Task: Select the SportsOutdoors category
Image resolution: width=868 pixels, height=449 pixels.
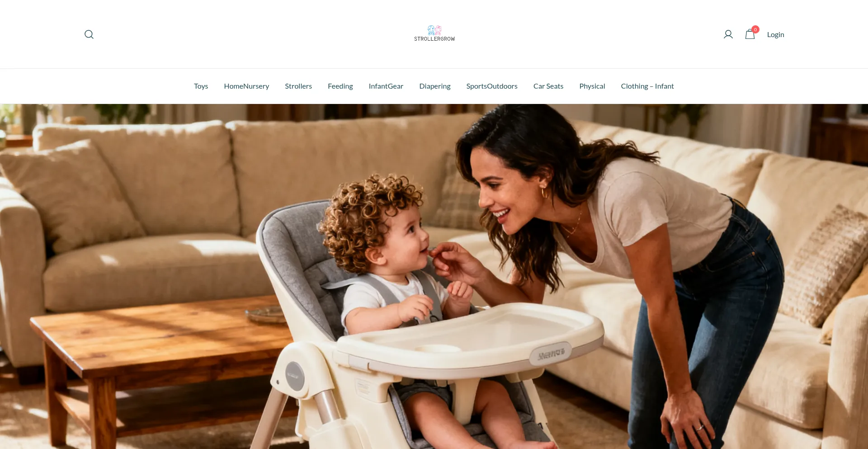Action: coord(492,86)
